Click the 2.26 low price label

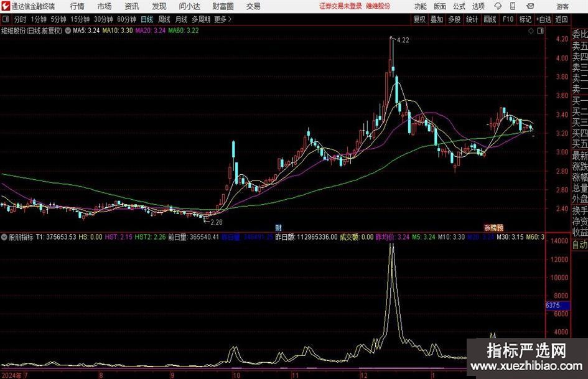pos(217,222)
